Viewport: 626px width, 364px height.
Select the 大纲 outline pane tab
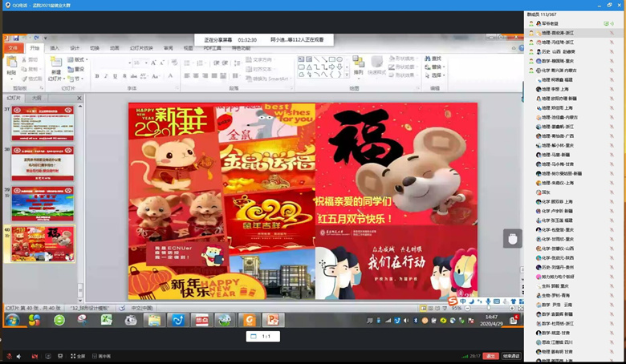point(36,98)
